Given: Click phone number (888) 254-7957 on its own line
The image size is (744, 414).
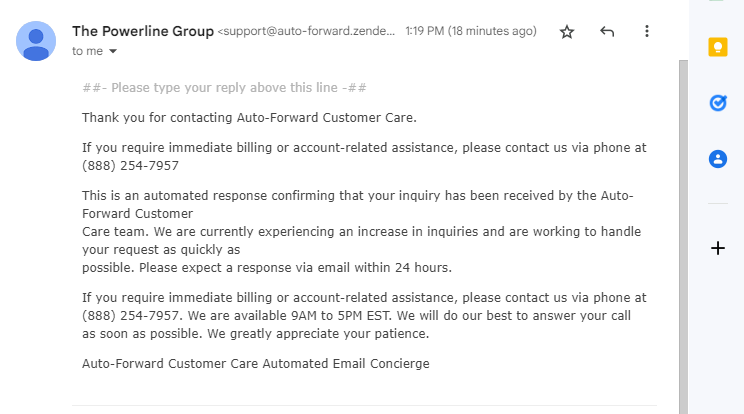Looking at the screenshot, I should click(130, 166).
